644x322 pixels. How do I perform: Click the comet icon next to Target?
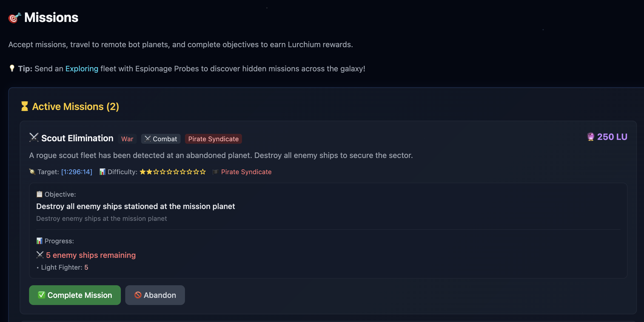click(x=32, y=172)
